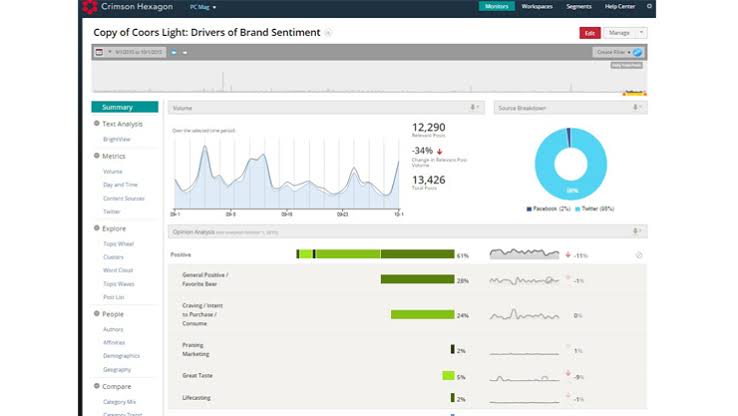This screenshot has height=416, width=738.
Task: Open the Post List view
Action: [x=113, y=297]
